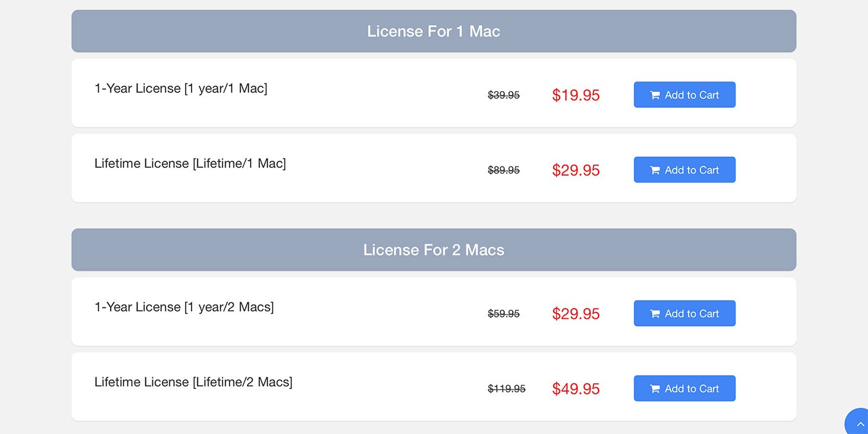This screenshot has width=868, height=434.
Task: Click the cart glyph inside the last blue button
Action: [655, 388]
